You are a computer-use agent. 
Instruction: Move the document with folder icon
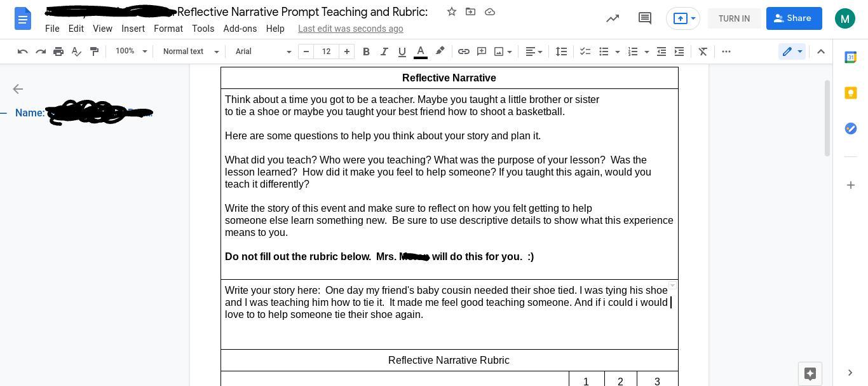coord(470,11)
